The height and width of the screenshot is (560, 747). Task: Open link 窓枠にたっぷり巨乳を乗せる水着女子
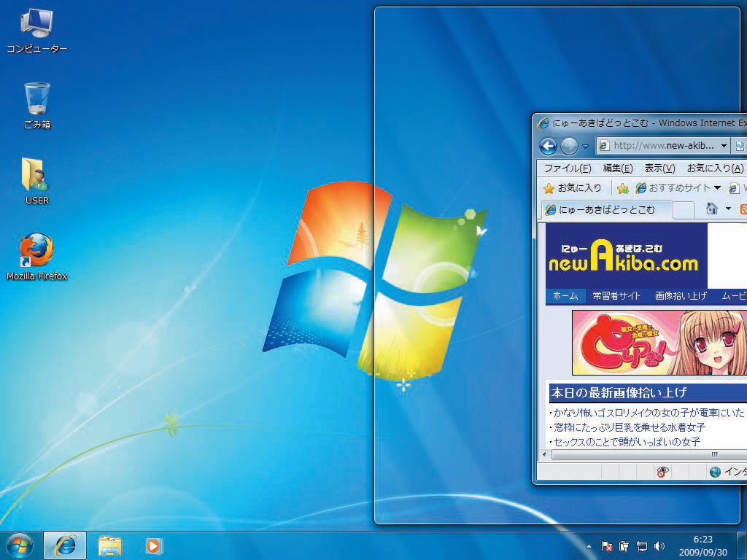click(x=629, y=427)
